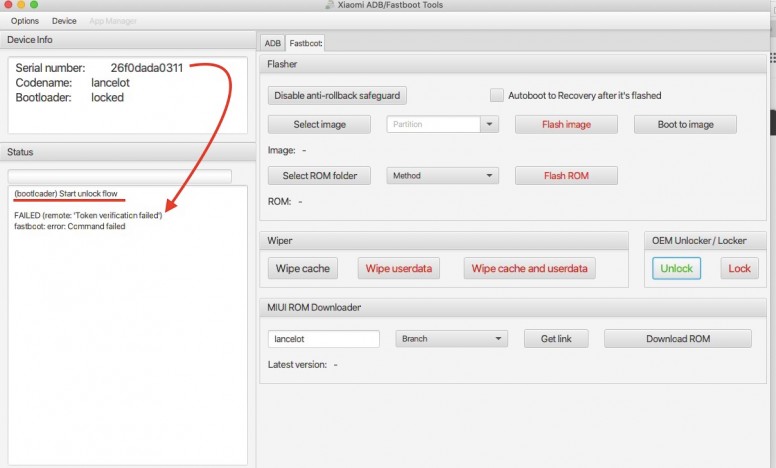Click the green maximize window button
Viewport: 776px width, 468px height.
coord(34,4)
